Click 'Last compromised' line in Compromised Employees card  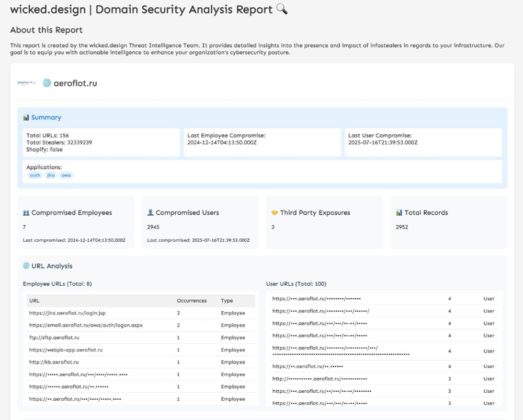click(74, 240)
